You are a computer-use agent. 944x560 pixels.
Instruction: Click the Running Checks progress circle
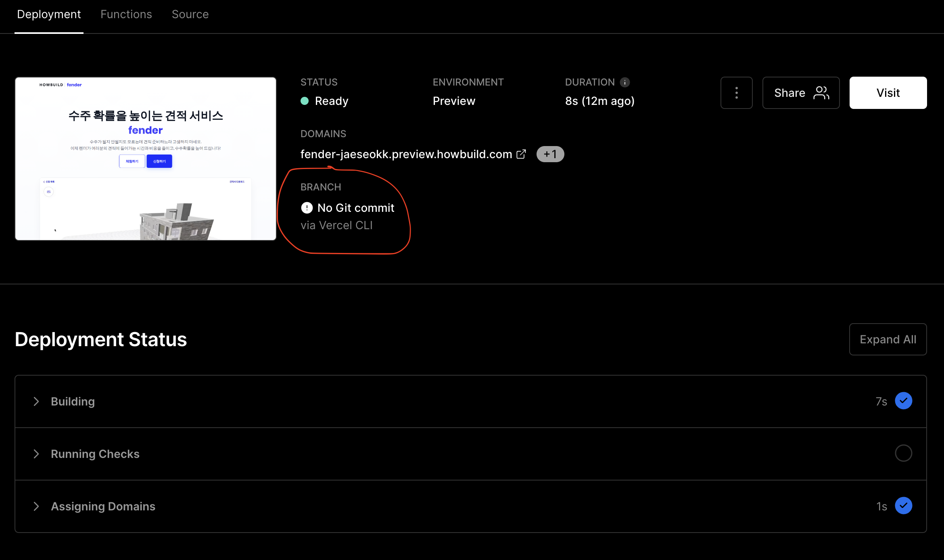click(904, 453)
